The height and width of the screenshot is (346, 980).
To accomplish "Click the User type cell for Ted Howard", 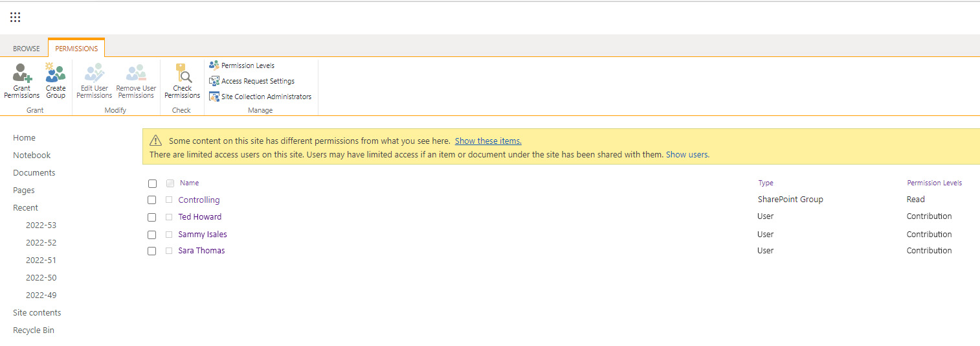I will 766,216.
